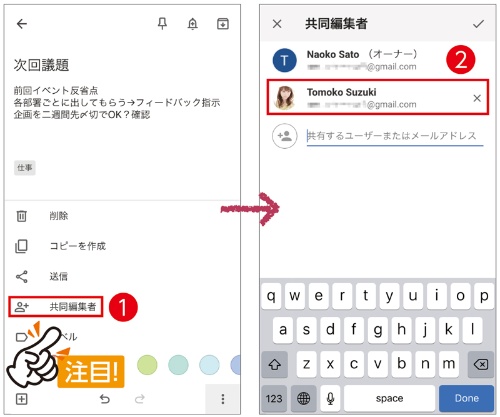Viewport: 500px width, 417px height.
Task: Pin the note with the pin icon
Action: 162,24
